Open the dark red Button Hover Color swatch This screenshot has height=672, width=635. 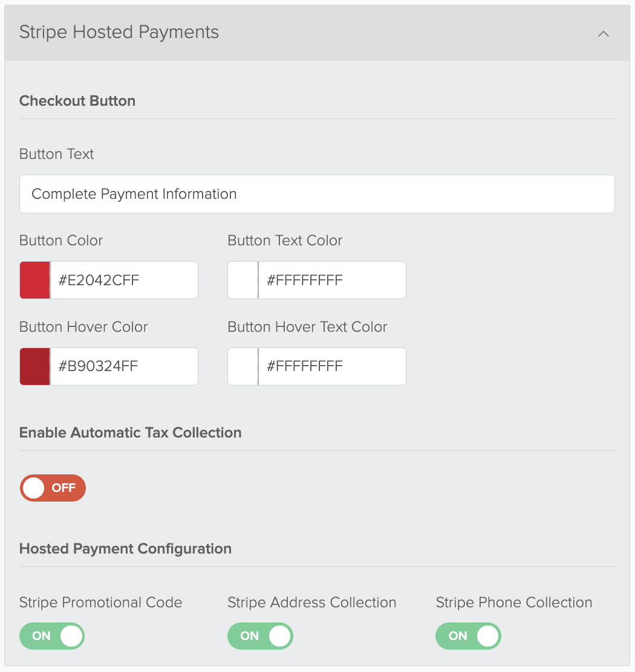click(34, 366)
